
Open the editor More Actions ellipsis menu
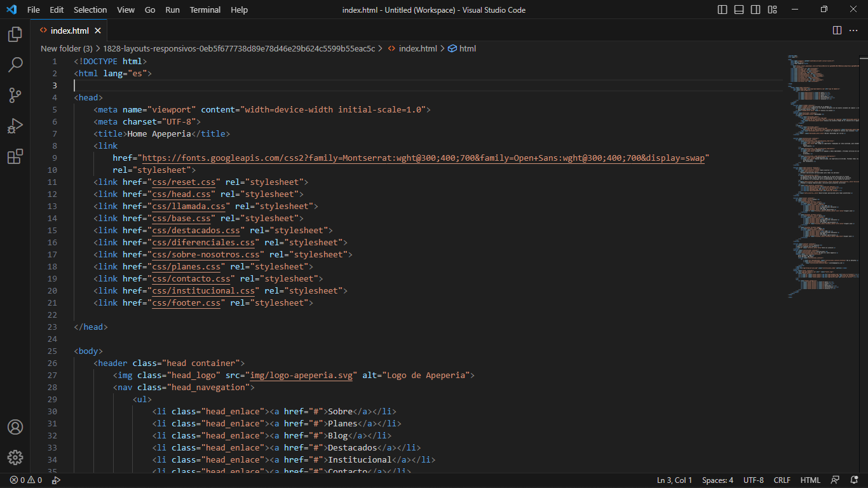853,30
